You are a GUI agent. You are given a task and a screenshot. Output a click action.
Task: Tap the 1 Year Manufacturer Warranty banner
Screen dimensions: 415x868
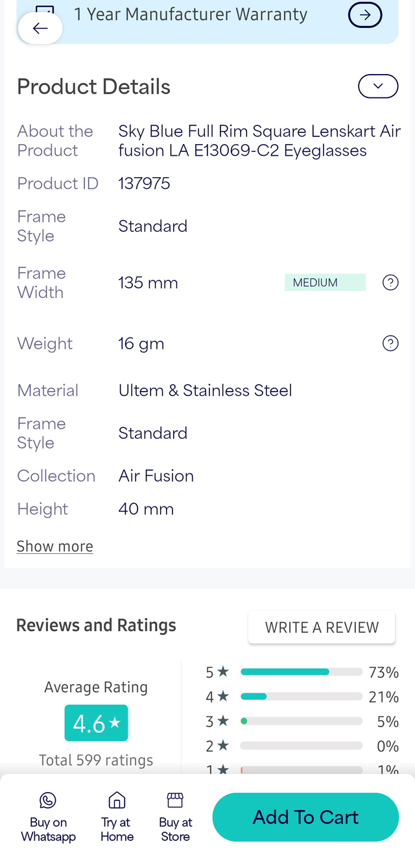coord(191,15)
